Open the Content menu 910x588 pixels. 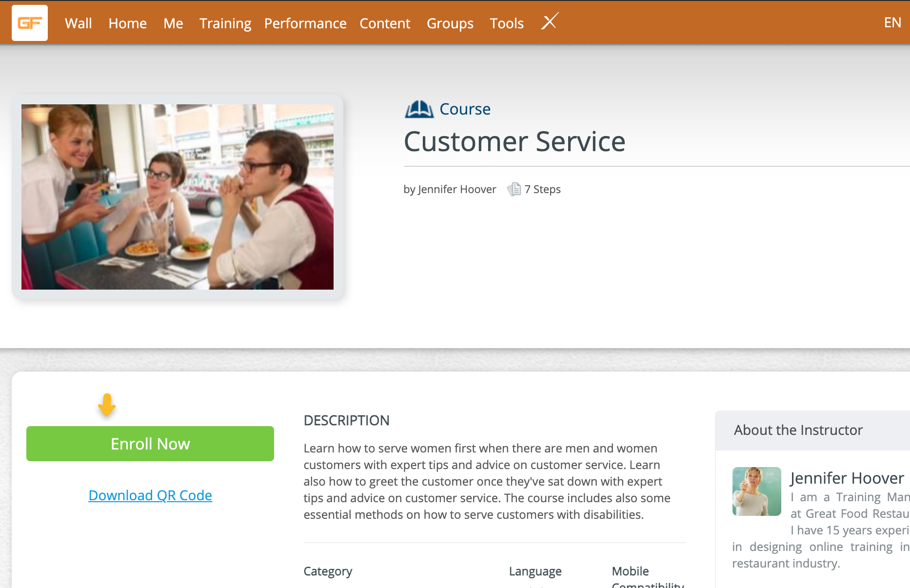385,23
